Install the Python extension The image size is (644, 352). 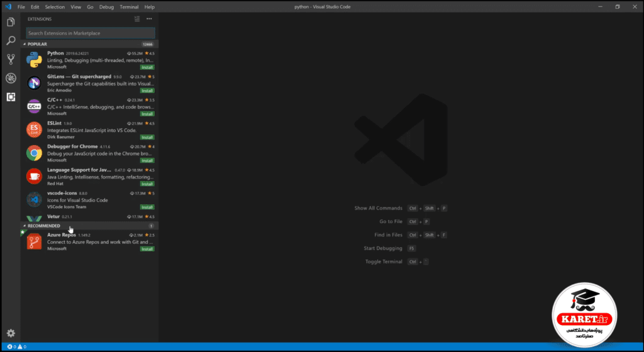pos(147,67)
